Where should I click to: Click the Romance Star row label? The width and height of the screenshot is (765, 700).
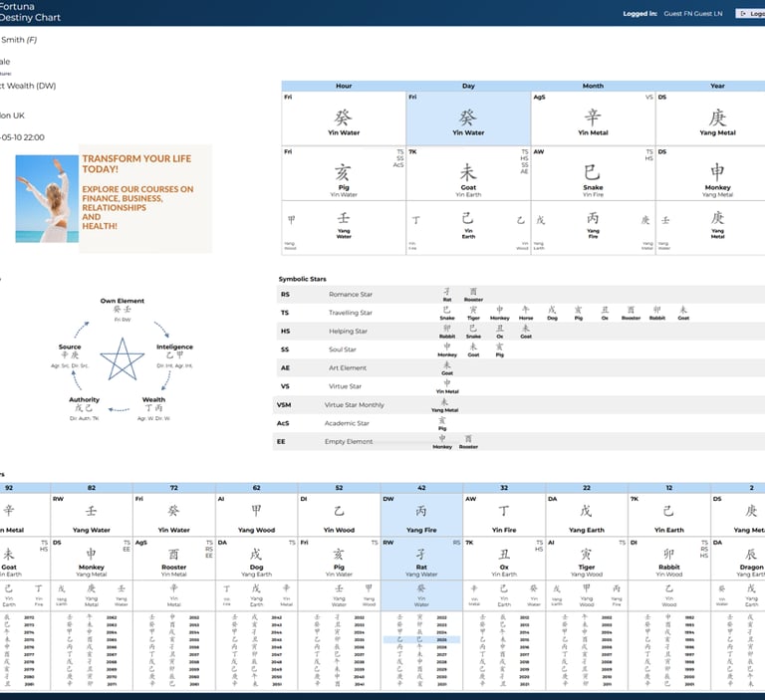click(351, 295)
